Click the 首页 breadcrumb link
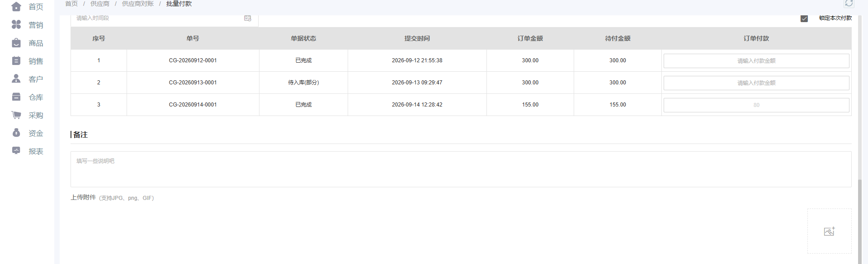This screenshot has height=264, width=868. 71,4
